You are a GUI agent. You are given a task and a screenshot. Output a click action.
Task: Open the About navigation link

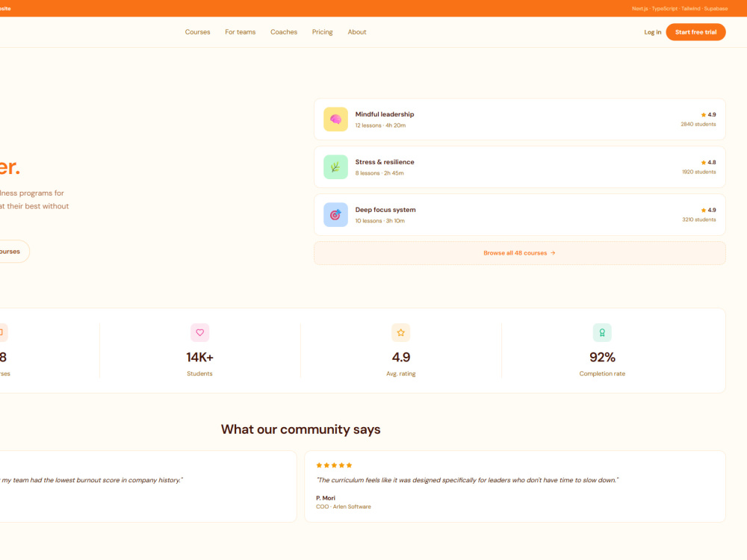(357, 32)
